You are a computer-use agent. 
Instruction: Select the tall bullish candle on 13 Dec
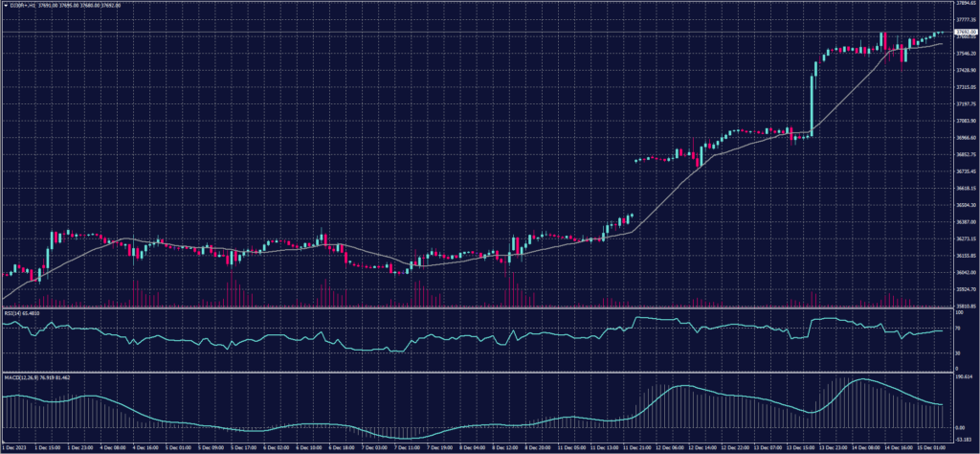(813, 101)
